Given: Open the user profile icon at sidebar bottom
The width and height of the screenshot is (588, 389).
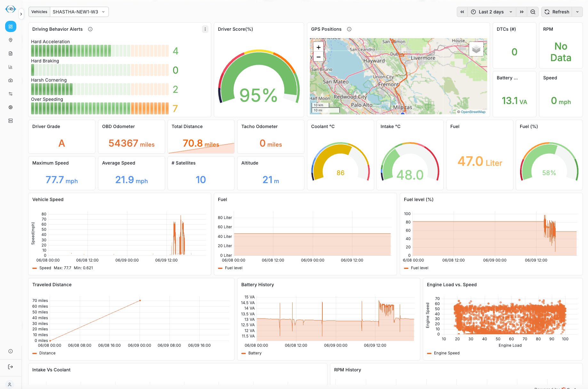Looking at the screenshot, I should (10, 384).
